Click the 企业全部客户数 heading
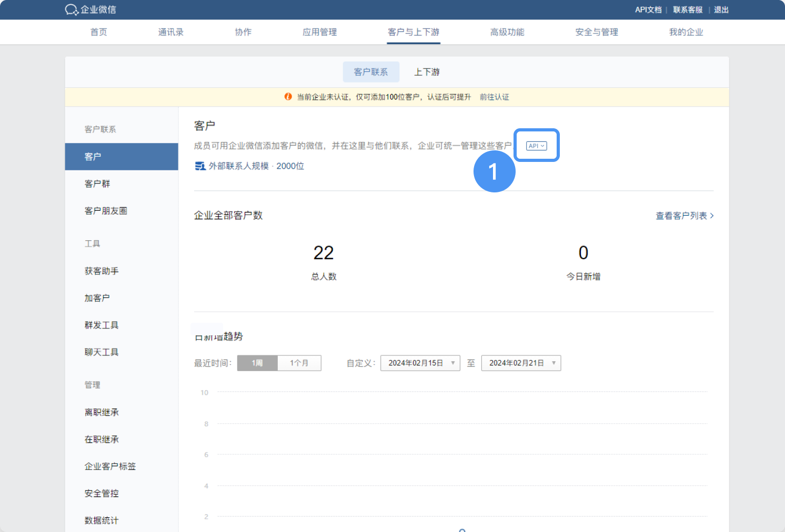 228,216
